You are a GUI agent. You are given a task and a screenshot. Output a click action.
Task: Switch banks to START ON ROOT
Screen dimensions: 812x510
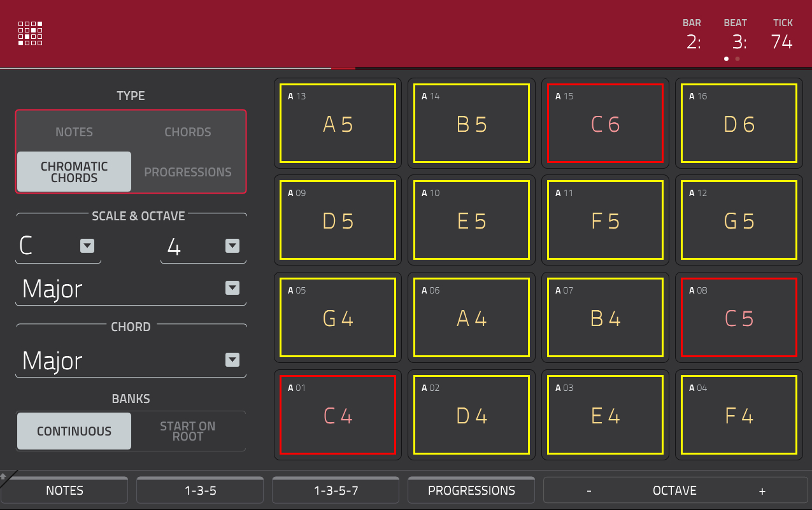point(187,431)
